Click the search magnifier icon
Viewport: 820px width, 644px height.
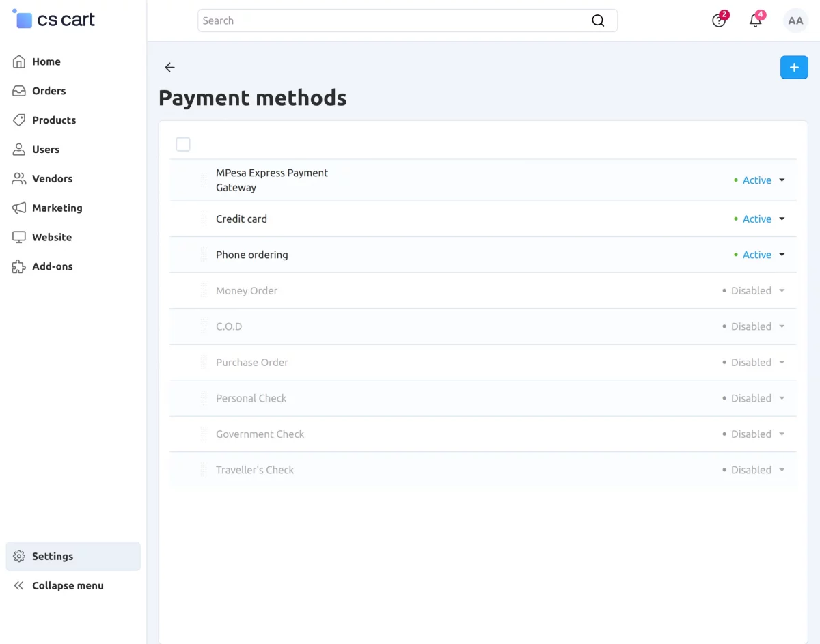(598, 20)
